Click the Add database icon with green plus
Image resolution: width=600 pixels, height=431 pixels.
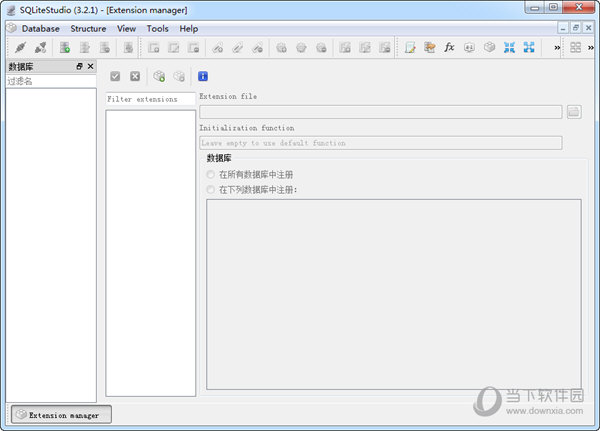(x=65, y=47)
